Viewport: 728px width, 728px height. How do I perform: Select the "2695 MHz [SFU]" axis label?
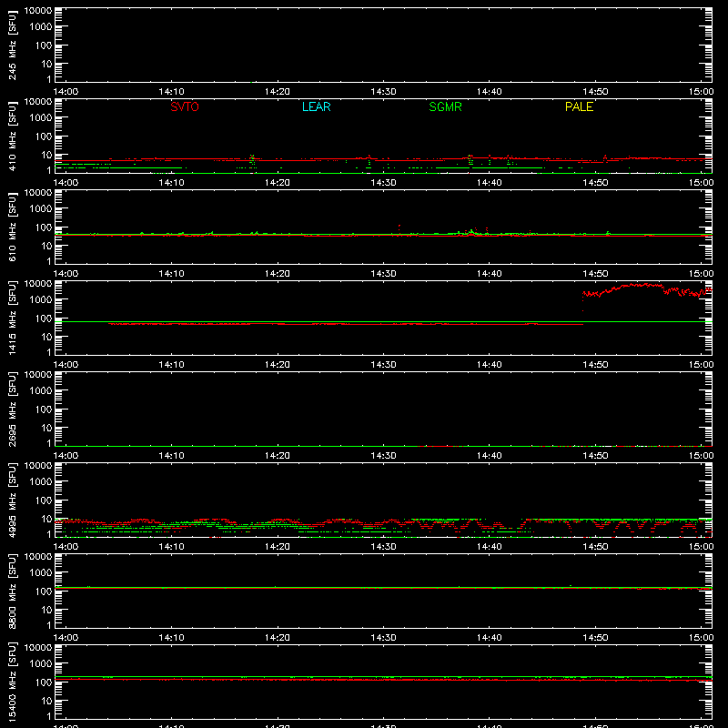click(12, 409)
